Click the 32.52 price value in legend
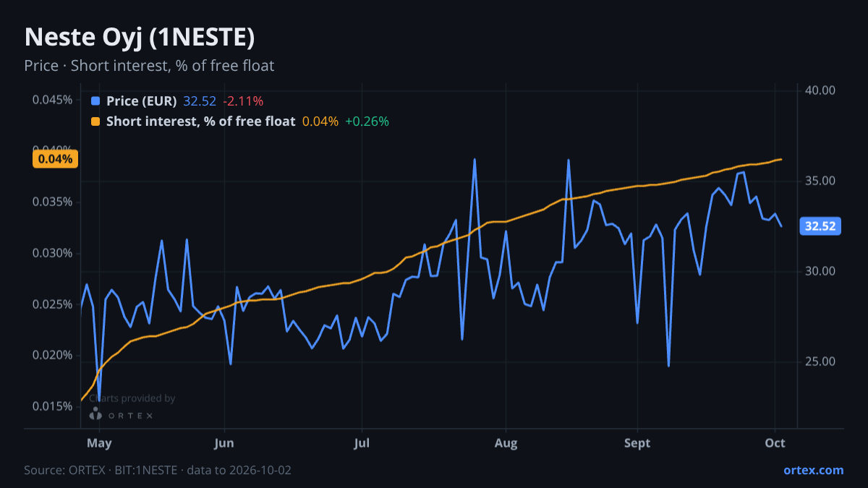This screenshot has width=868, height=488. pyautogui.click(x=200, y=101)
